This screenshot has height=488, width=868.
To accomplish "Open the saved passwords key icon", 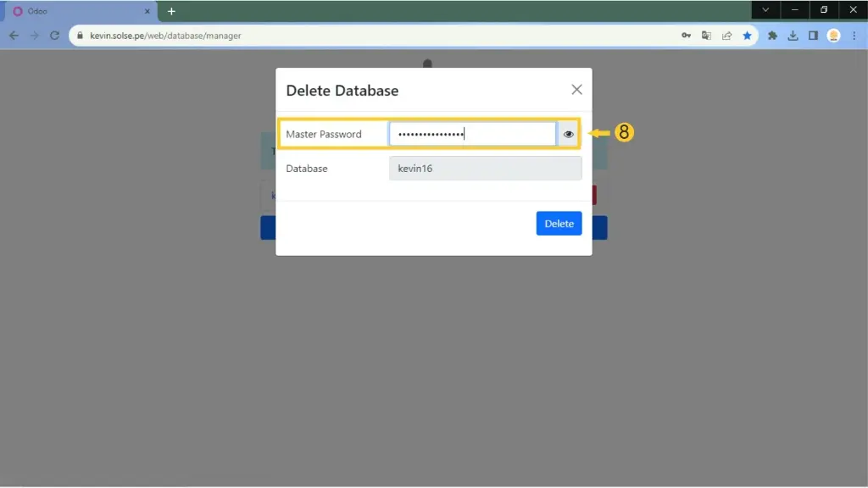I will [686, 36].
